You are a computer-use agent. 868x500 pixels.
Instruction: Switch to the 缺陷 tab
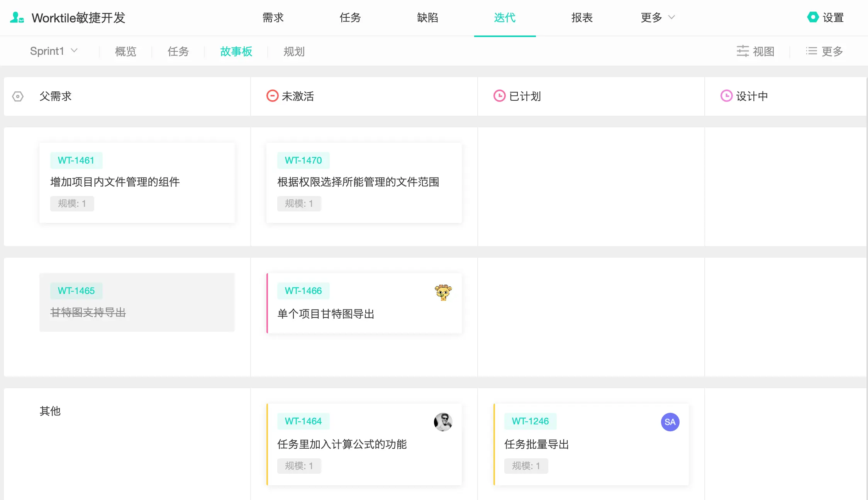427,18
